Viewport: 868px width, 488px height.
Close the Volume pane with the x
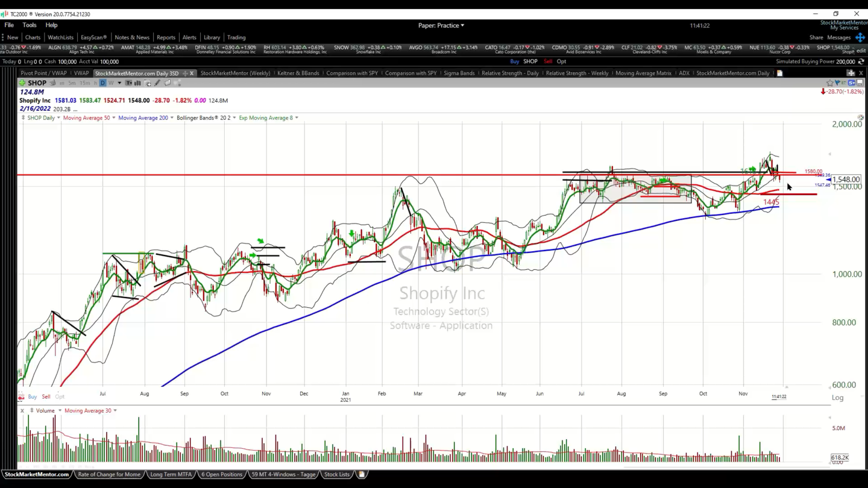coord(22,411)
